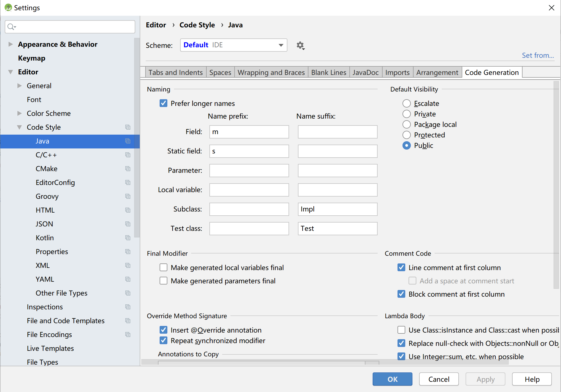Uncheck Prefer longer names
561x392 pixels.
163,103
